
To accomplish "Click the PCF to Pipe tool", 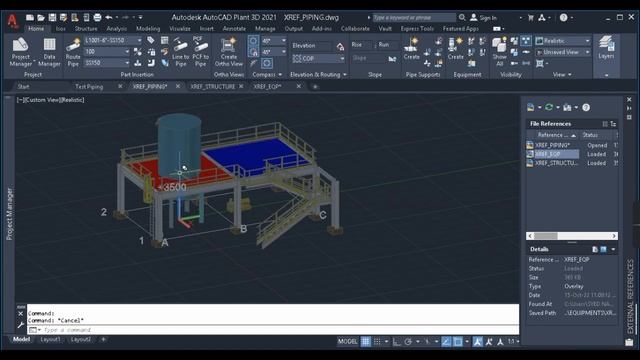I will point(200,52).
